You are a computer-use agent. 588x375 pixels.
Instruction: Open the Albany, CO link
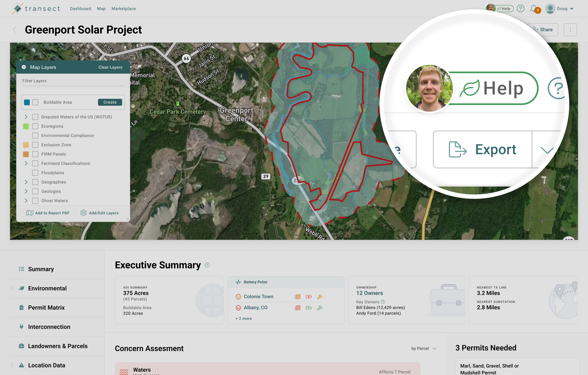coord(256,308)
